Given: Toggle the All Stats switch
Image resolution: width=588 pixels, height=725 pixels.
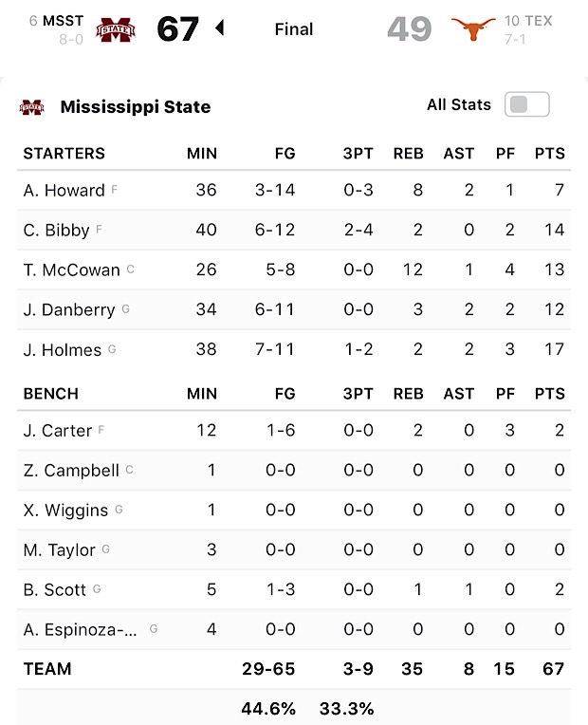Looking at the screenshot, I should (527, 104).
